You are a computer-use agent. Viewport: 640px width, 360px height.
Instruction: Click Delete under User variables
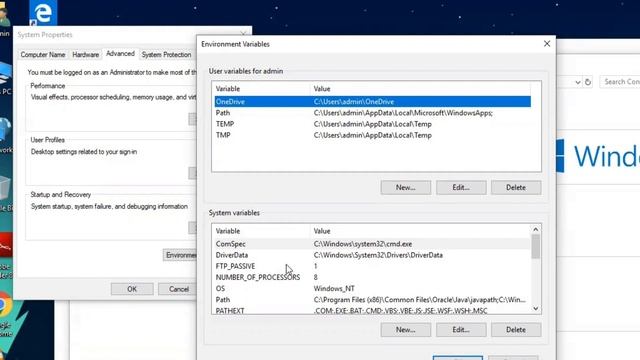516,187
